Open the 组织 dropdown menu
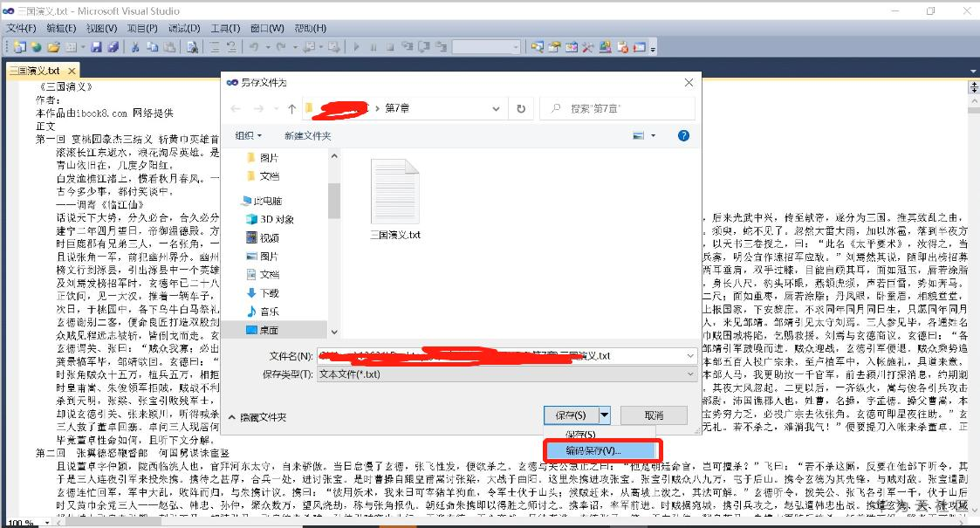Image resolution: width=980 pixels, height=528 pixels. [x=248, y=135]
